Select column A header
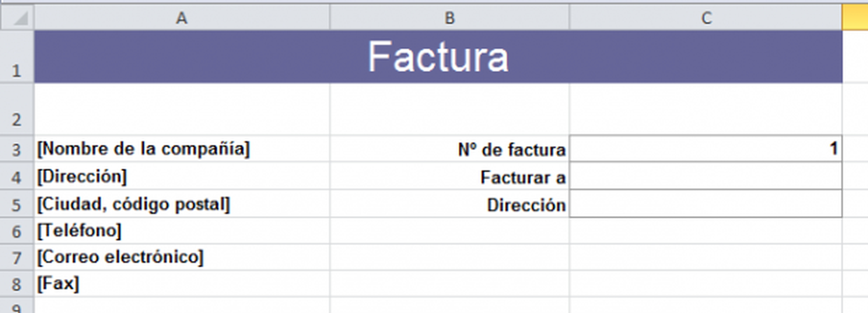The width and height of the screenshot is (868, 313). tap(182, 18)
